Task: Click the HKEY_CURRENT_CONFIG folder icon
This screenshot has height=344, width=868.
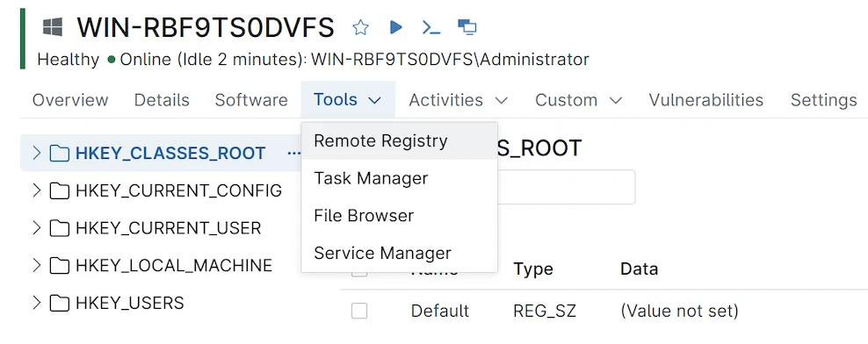Action: (x=59, y=190)
